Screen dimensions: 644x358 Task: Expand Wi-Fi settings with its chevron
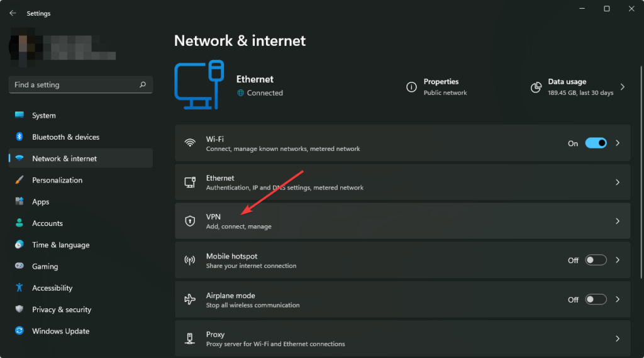(618, 143)
